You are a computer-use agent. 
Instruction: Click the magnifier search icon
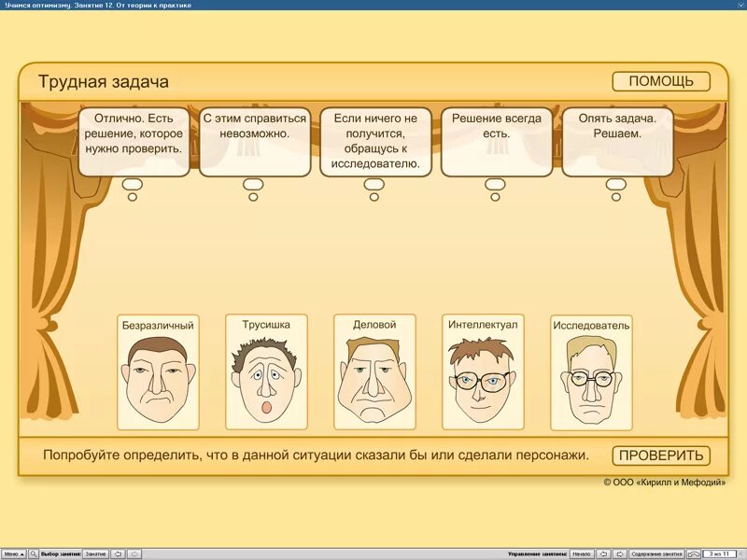pyautogui.click(x=34, y=554)
